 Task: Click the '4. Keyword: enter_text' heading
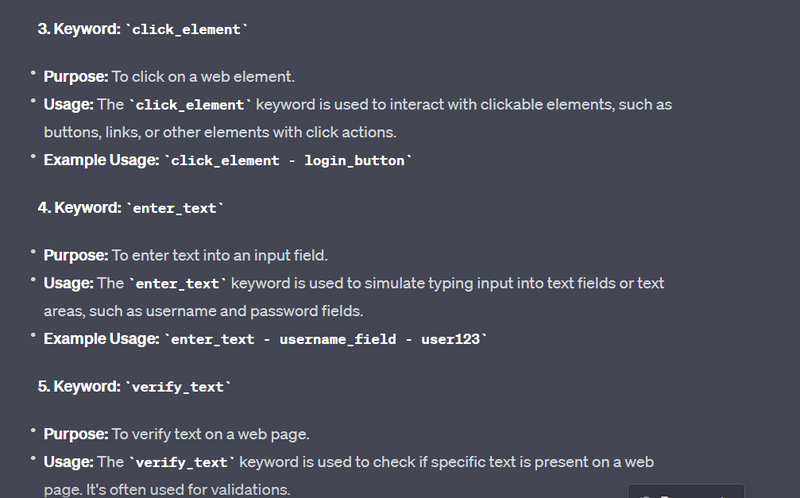[x=131, y=208]
